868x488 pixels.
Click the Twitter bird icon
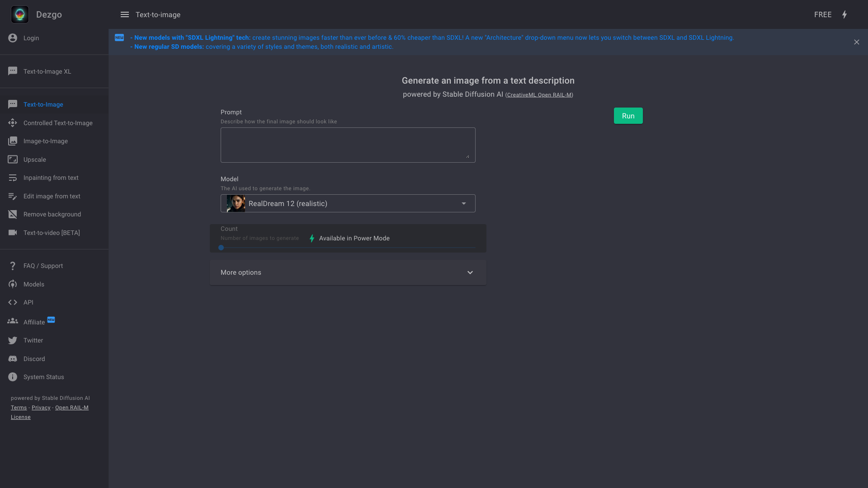(x=13, y=340)
